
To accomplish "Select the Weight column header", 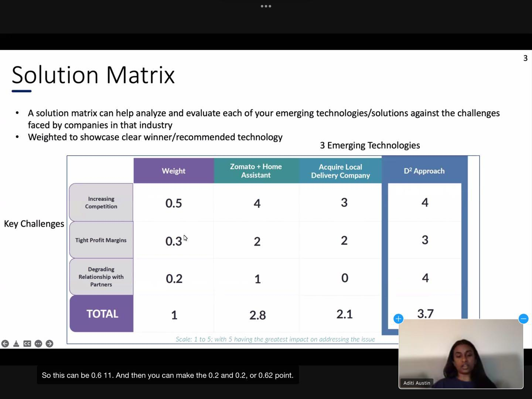I will 174,171.
